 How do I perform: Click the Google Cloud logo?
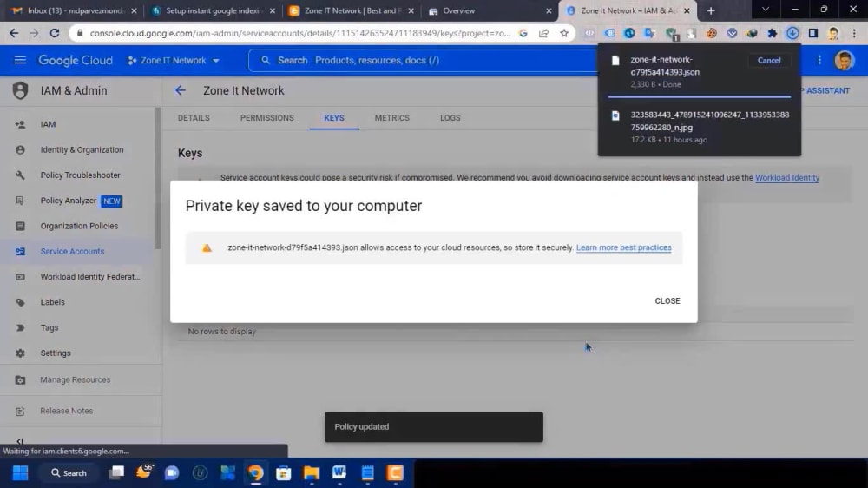pos(76,61)
